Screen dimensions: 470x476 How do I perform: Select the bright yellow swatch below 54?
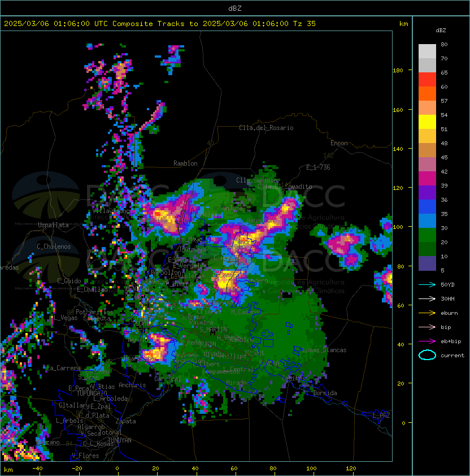click(x=427, y=122)
